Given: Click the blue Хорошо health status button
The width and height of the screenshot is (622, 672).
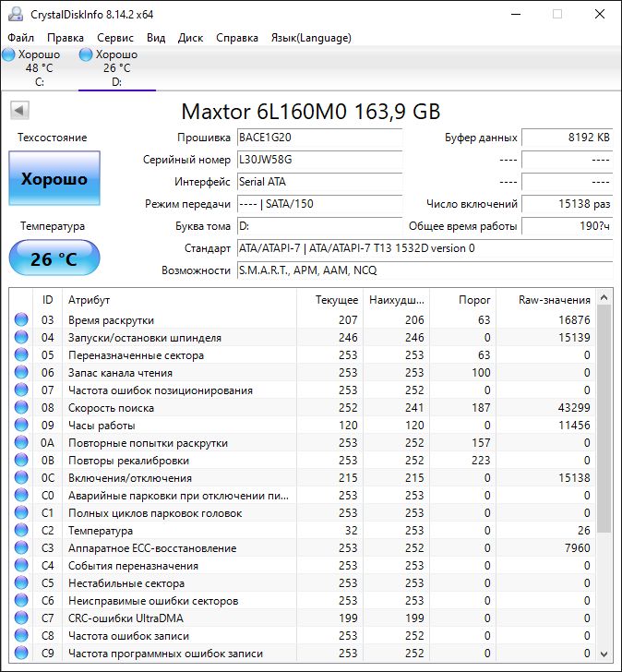Looking at the screenshot, I should [x=54, y=179].
